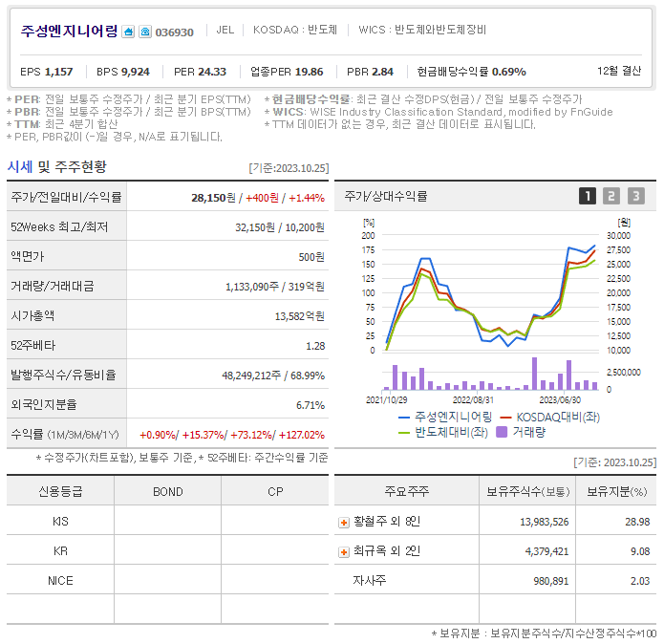The image size is (664, 644).
Task: Click the BOND column header
Action: point(168,491)
